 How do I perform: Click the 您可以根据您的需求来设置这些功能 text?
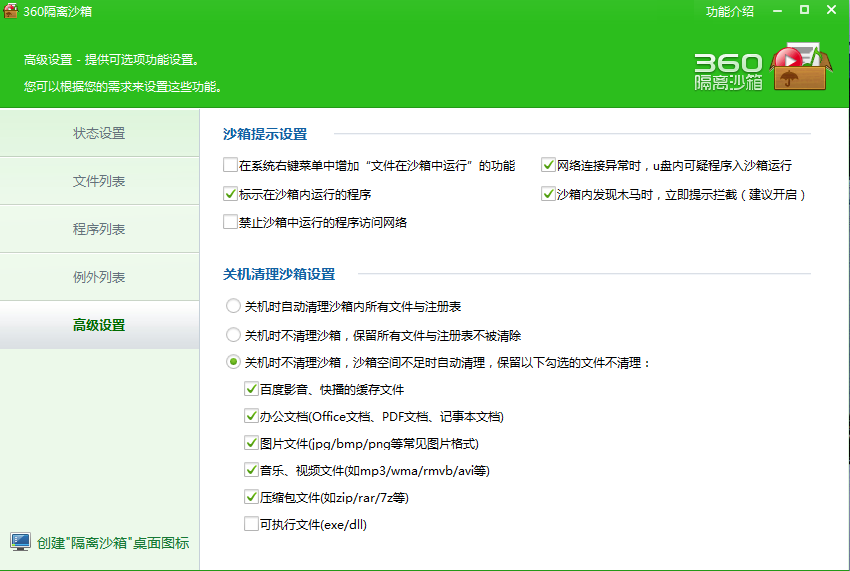pyautogui.click(x=123, y=86)
